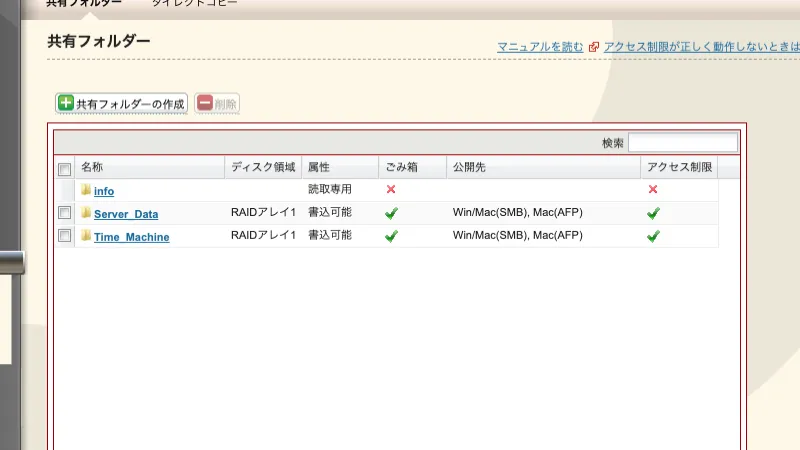
Task: Sort by the 名称 column header
Action: [x=150, y=167]
